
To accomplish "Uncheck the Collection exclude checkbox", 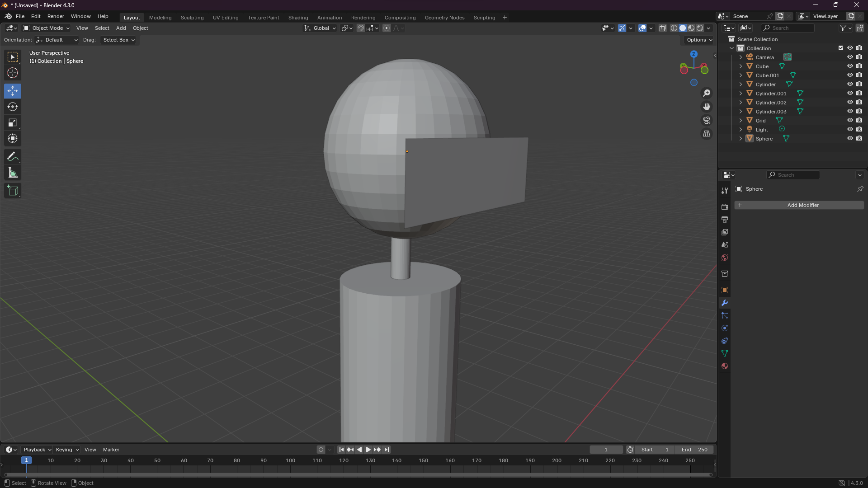I will (x=841, y=48).
